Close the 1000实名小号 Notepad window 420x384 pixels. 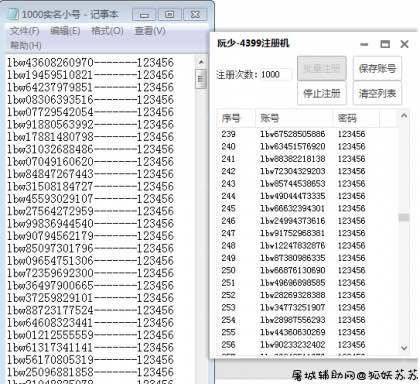tap(196, 14)
